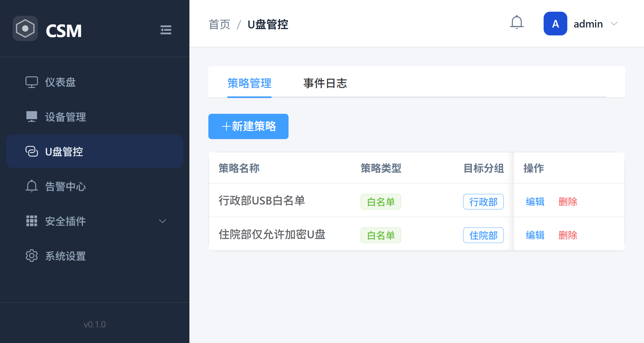Image resolution: width=644 pixels, height=343 pixels.
Task: Edit the 行政部USB白名单 policy
Action: (x=535, y=202)
